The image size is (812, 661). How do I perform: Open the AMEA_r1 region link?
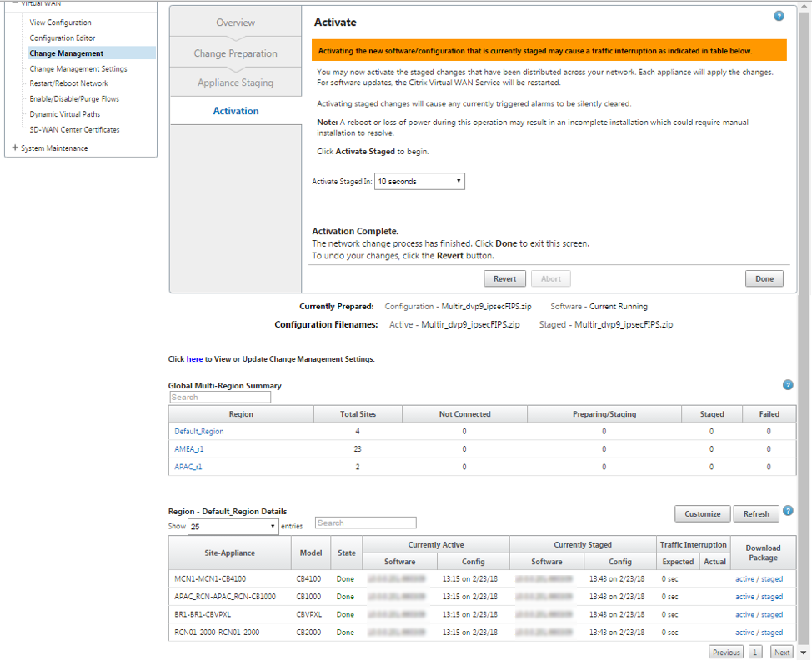click(x=189, y=448)
